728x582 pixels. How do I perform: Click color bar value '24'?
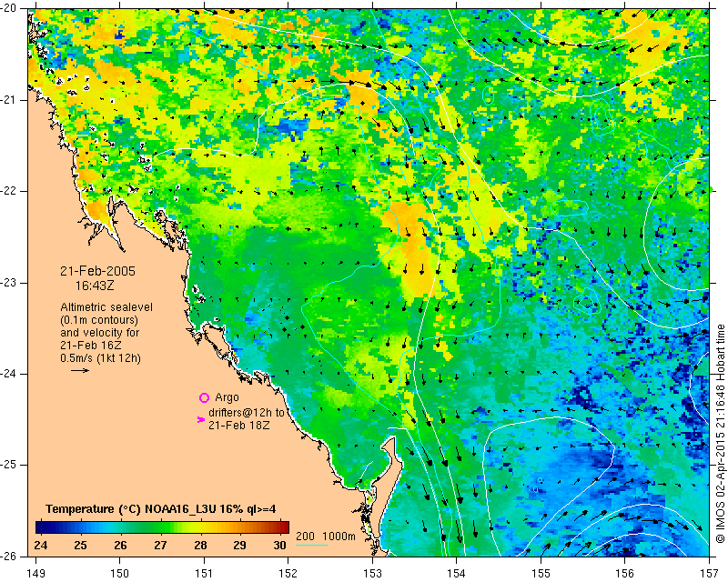[41, 545]
